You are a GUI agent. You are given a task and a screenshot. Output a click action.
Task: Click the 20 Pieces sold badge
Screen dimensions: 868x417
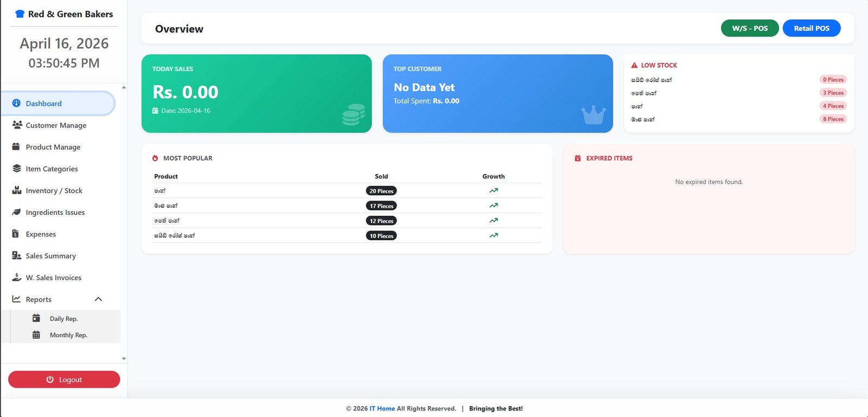click(381, 191)
